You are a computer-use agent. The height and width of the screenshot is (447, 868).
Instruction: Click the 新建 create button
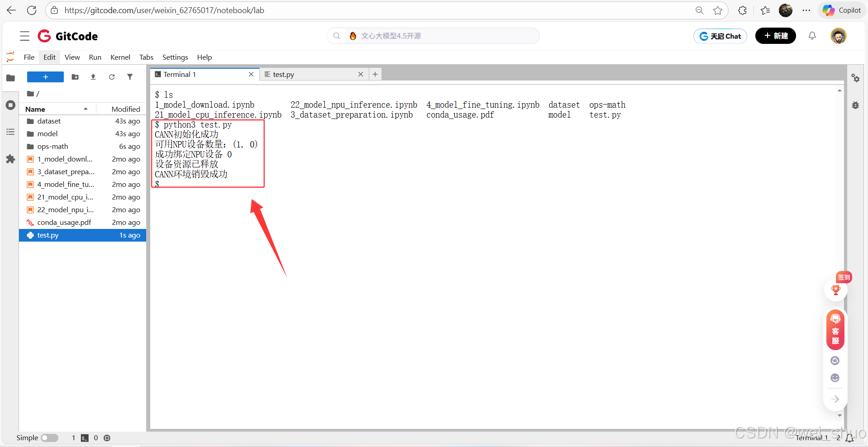pos(776,36)
